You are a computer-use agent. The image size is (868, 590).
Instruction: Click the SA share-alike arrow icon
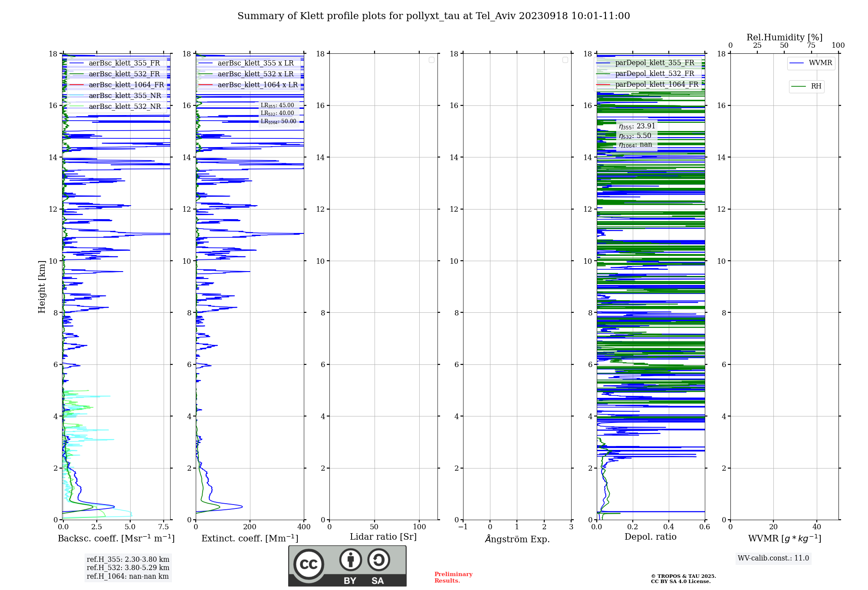pos(378,560)
